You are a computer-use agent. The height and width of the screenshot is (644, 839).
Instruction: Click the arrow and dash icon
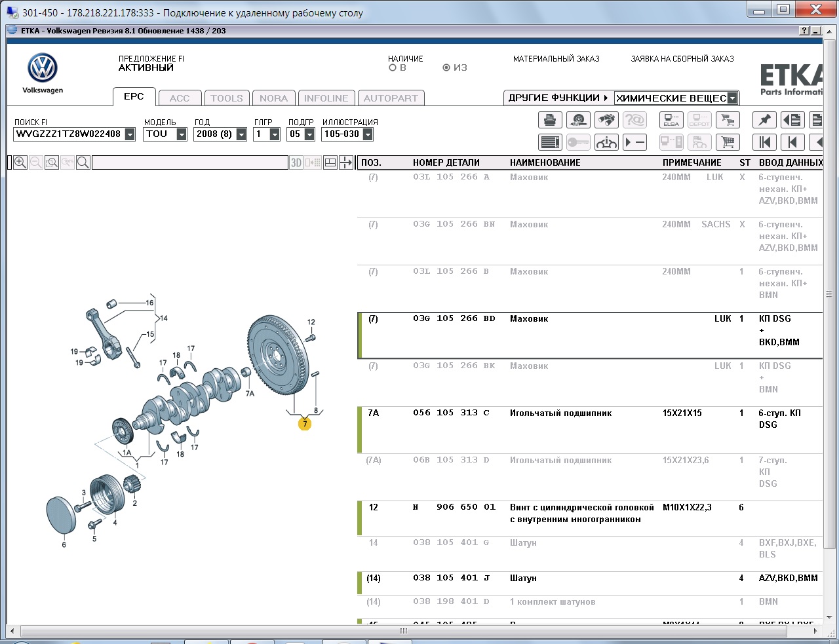634,142
